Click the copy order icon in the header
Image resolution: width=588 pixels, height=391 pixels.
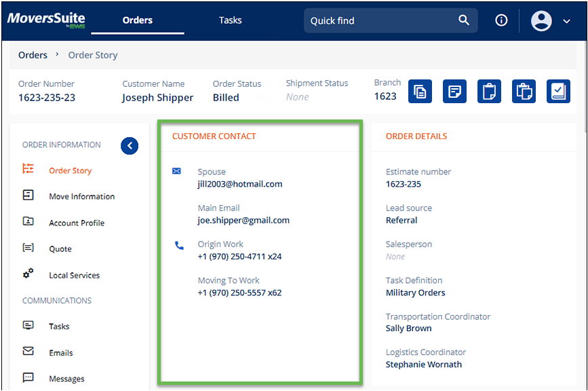coord(420,91)
